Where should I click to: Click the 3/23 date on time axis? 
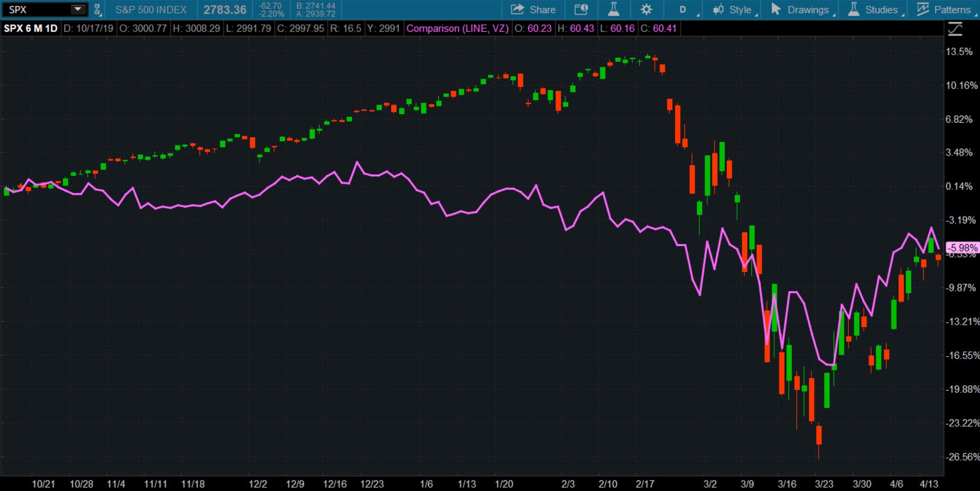tap(824, 484)
